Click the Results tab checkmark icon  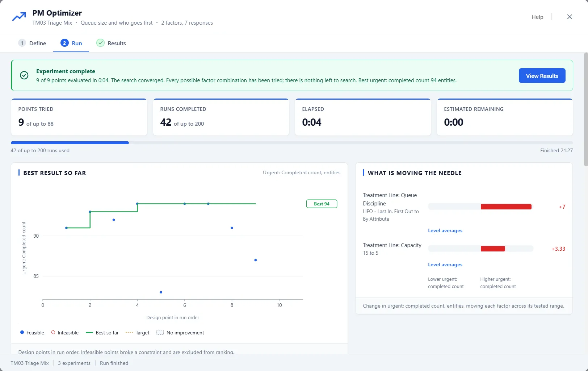pyautogui.click(x=100, y=43)
